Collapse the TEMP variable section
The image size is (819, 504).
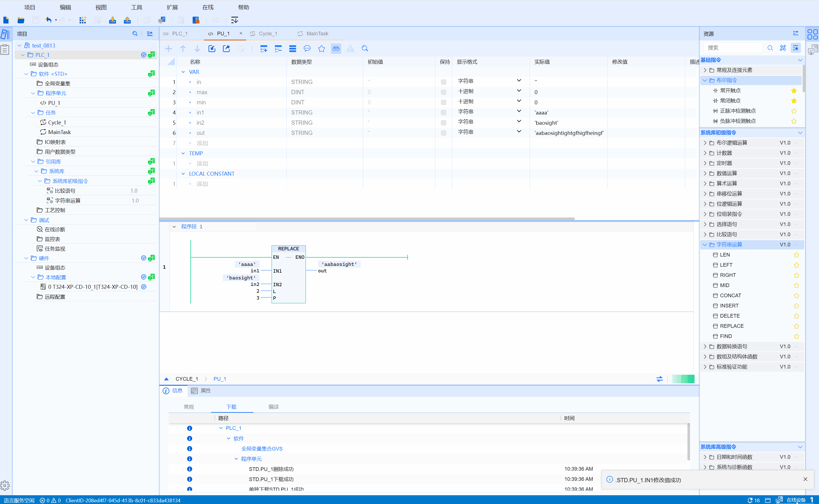tap(183, 153)
